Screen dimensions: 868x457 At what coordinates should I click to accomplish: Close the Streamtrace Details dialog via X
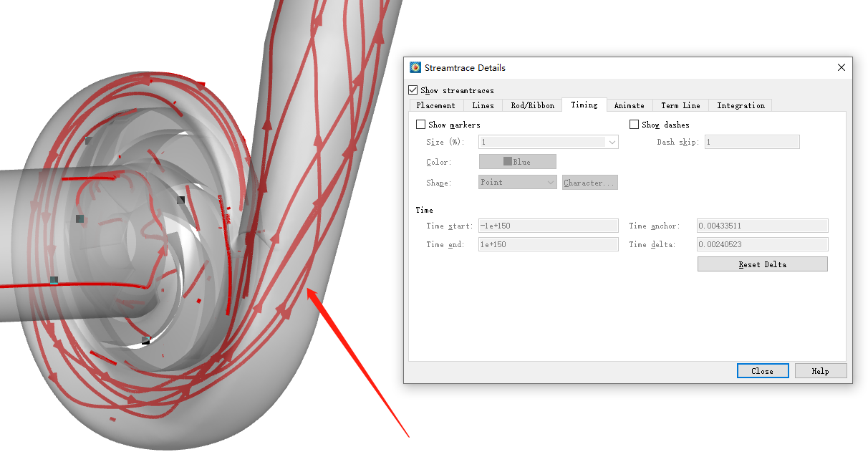pos(842,68)
